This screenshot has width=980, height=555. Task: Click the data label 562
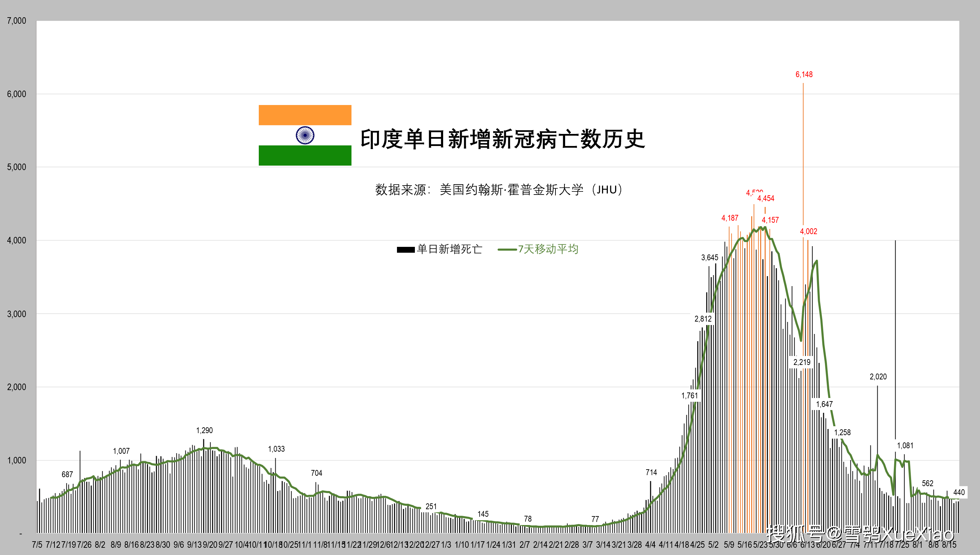point(928,484)
